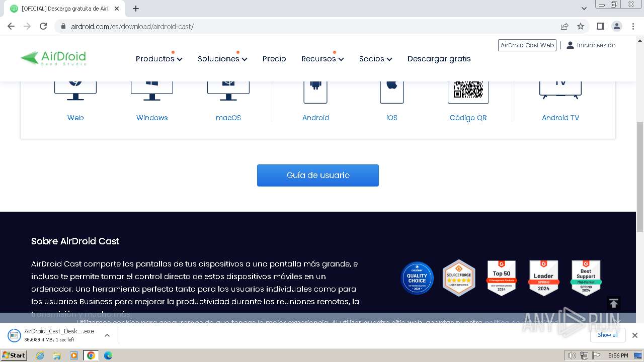Click the G2 Leader Spring 2024 badge
The image size is (644, 362).
(x=543, y=278)
